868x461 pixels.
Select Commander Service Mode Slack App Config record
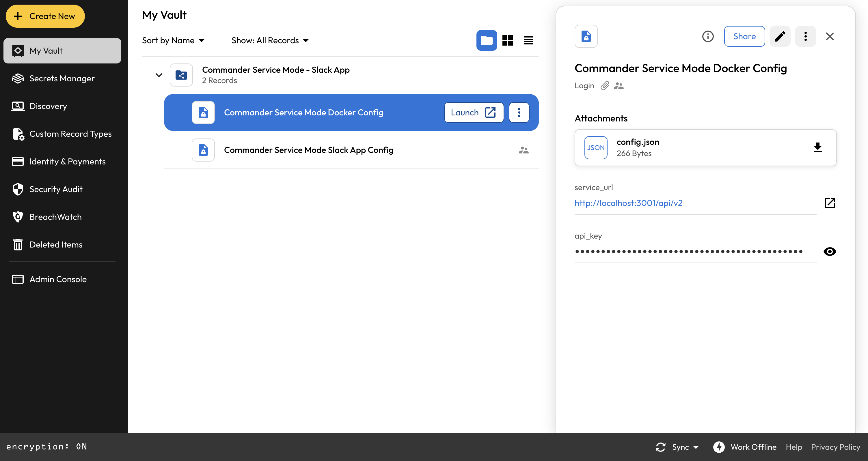[x=308, y=150]
